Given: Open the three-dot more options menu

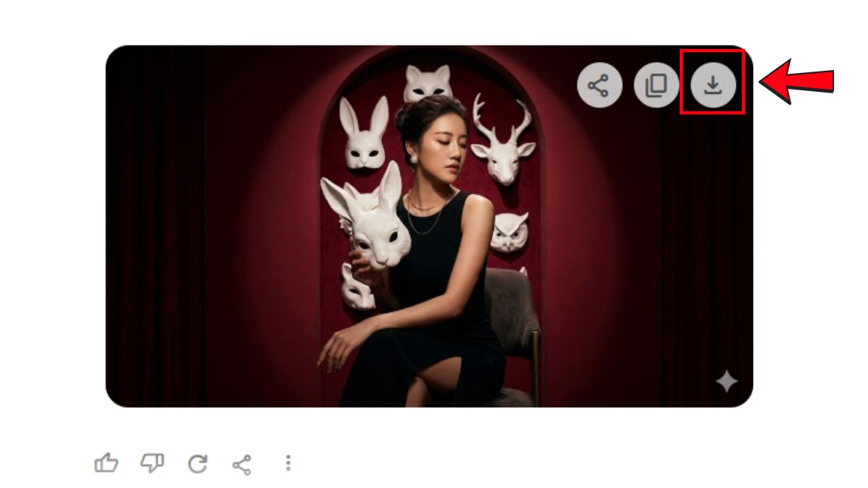Looking at the screenshot, I should (288, 463).
